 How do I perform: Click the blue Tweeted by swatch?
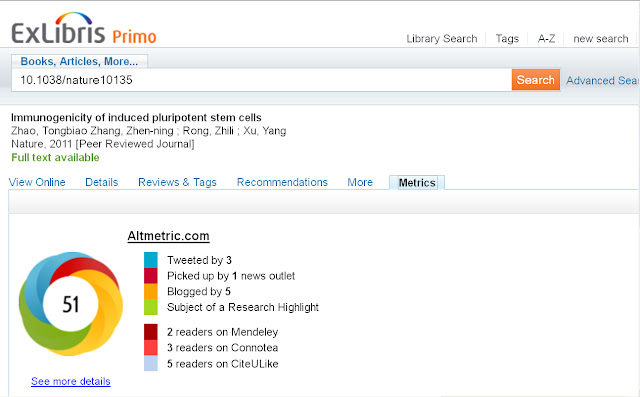coord(151,260)
